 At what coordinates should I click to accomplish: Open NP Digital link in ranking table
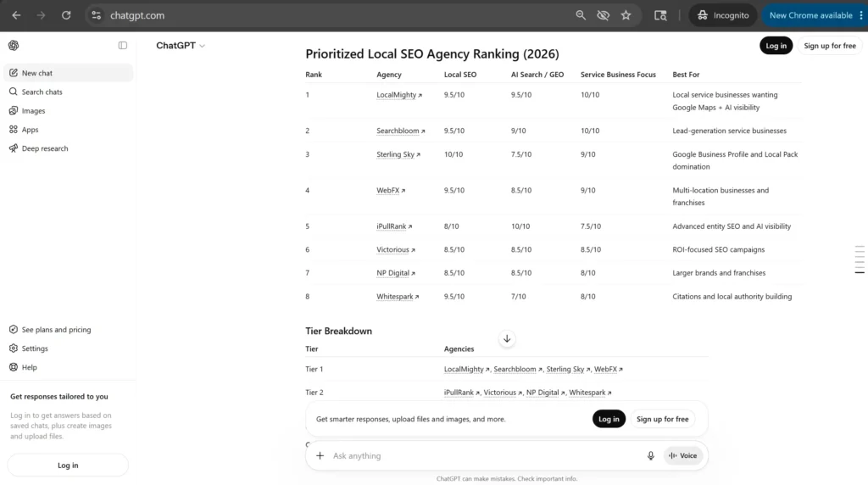pos(396,273)
